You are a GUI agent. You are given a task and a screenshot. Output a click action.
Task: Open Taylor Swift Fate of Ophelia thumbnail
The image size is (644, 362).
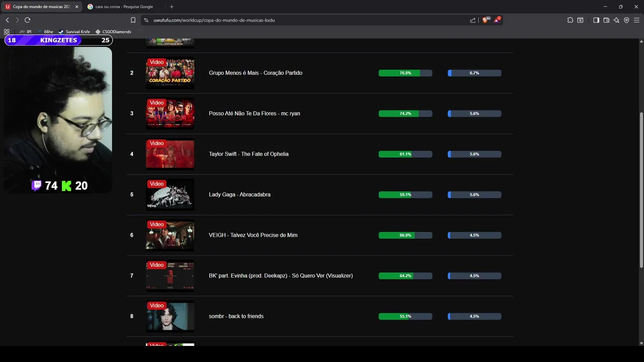pos(170,154)
